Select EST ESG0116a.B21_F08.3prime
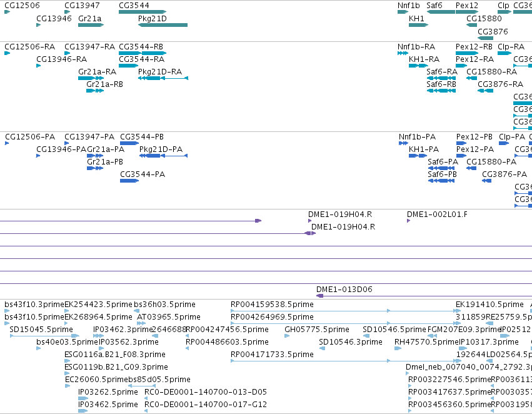Viewport: 532px width, 414px height. pos(115,354)
